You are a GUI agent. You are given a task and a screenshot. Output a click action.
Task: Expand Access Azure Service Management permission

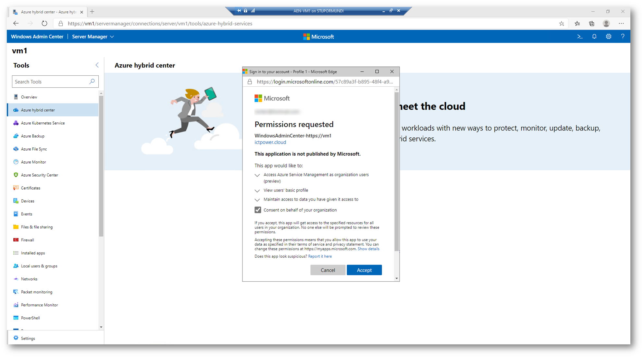257,175
